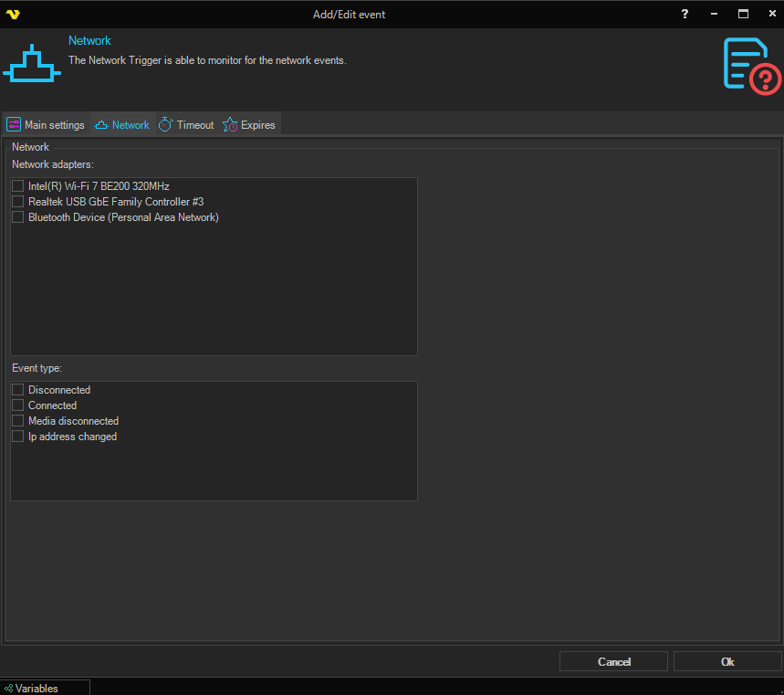
Task: Click the VisualCron logo in title bar
Action: (13, 15)
